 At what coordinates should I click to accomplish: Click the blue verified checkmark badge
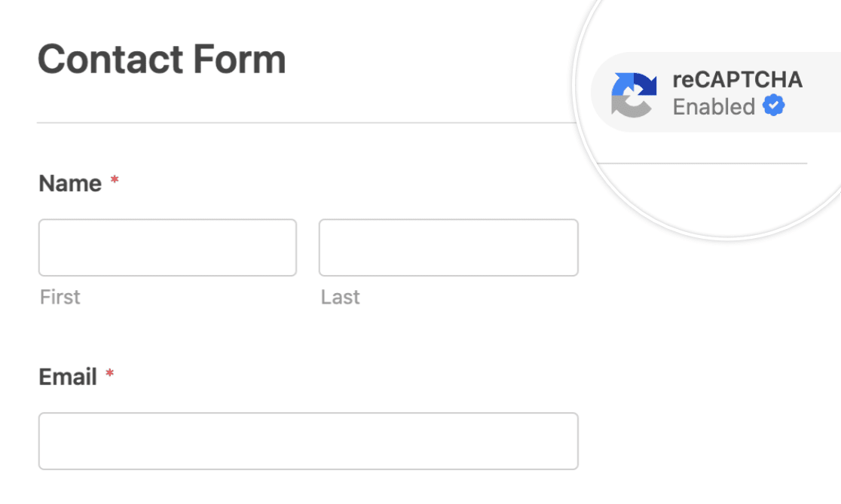point(773,106)
